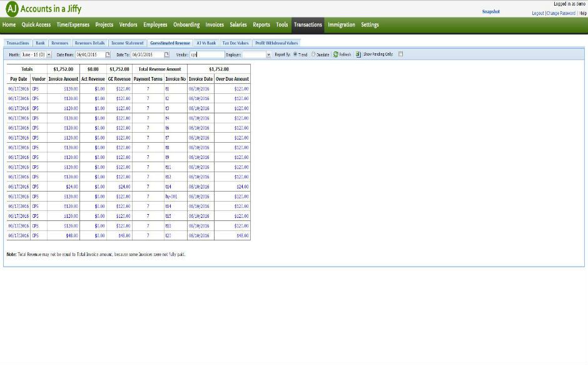This screenshot has width=588, height=365.
Task: Click the Pay Date column header
Action: (18, 79)
